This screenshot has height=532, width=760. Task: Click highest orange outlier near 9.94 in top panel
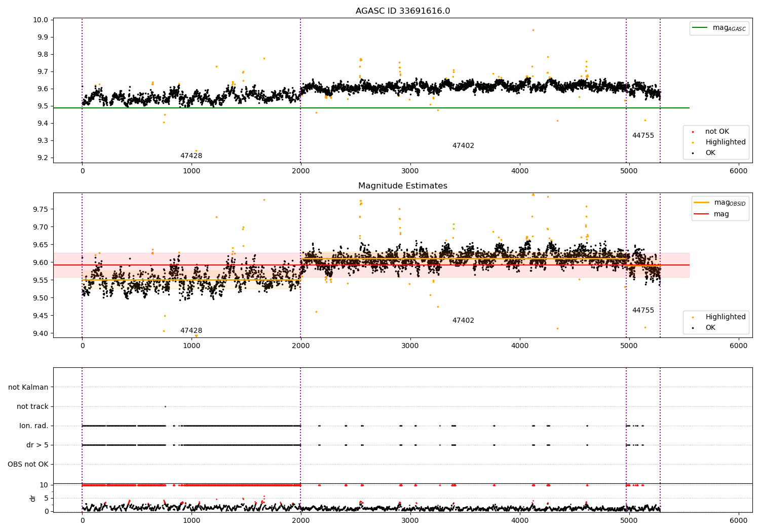click(533, 30)
